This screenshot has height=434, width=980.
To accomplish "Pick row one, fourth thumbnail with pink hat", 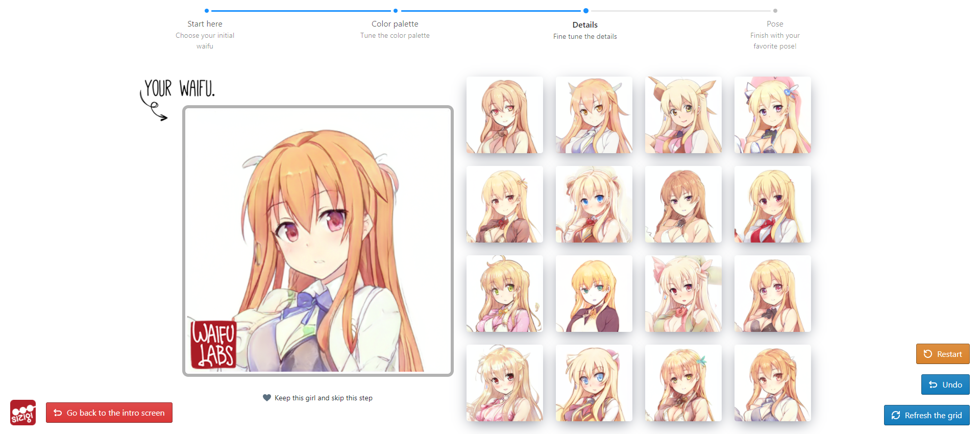I will coord(773,115).
